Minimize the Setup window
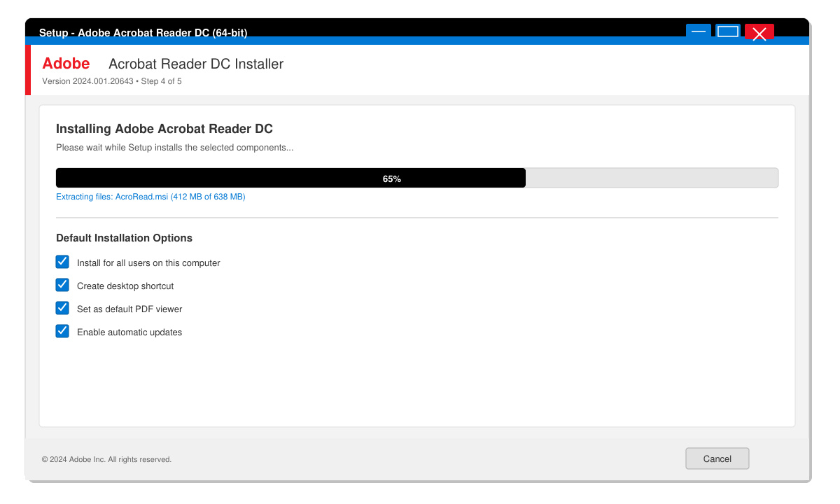 [x=699, y=32]
